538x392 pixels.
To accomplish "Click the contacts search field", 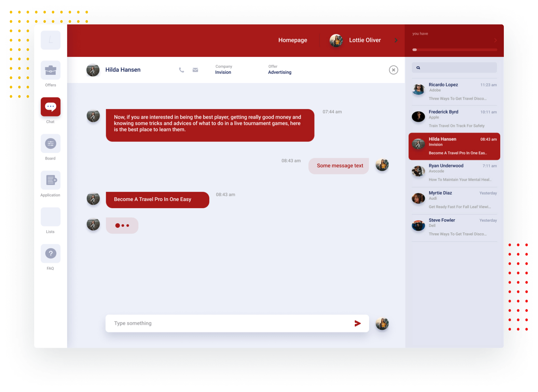I will (454, 68).
